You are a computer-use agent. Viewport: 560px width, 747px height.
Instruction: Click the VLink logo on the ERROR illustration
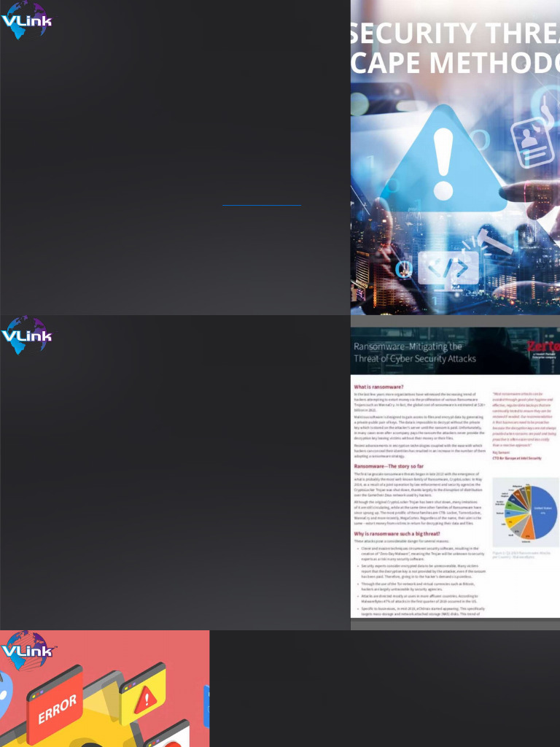[x=28, y=650]
